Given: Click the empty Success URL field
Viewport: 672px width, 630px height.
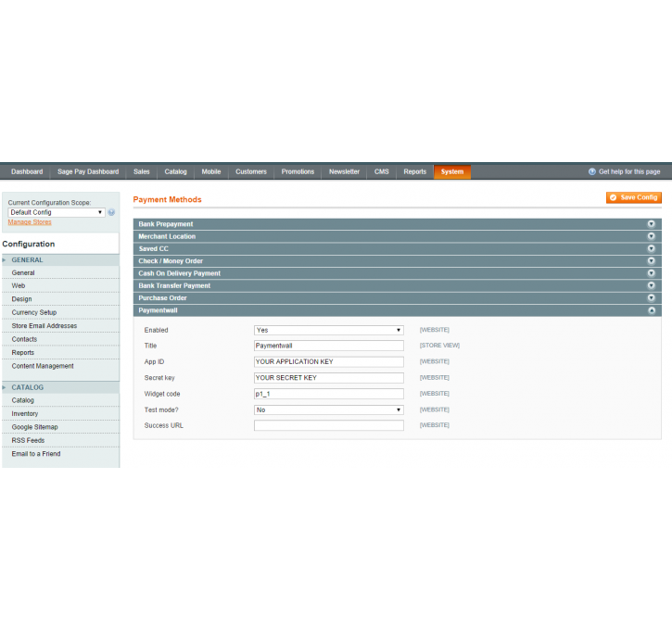Looking at the screenshot, I should (x=329, y=425).
